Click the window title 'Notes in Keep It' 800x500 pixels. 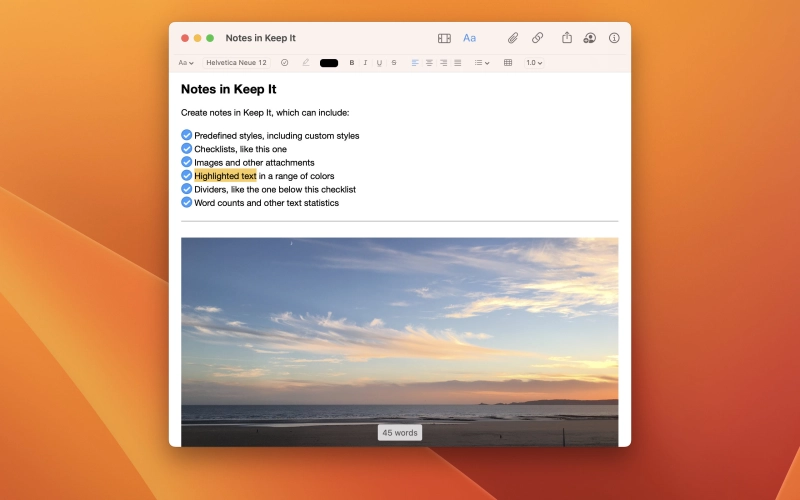click(x=260, y=38)
